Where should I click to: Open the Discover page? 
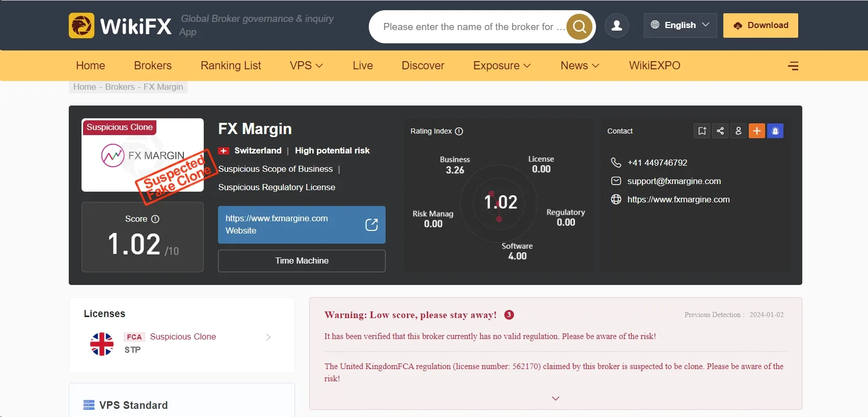(423, 66)
